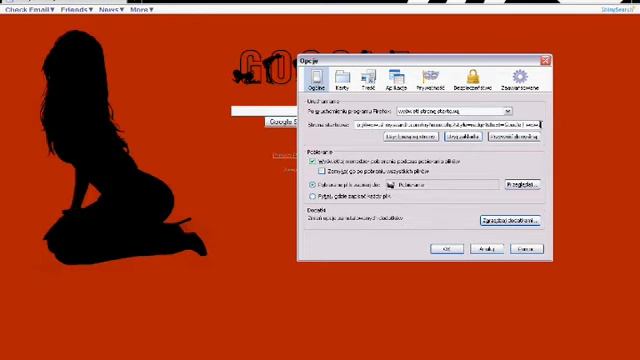Enable closing manager after all downloads finish

click(x=322, y=171)
